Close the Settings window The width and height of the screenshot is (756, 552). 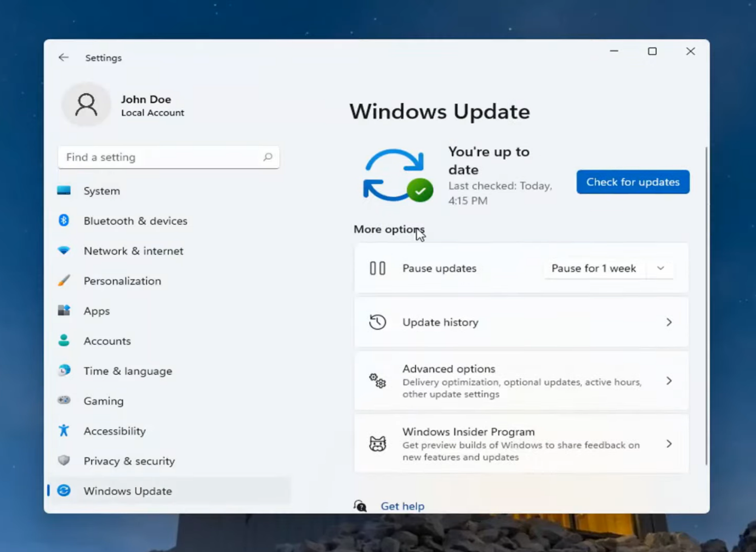[x=690, y=51]
